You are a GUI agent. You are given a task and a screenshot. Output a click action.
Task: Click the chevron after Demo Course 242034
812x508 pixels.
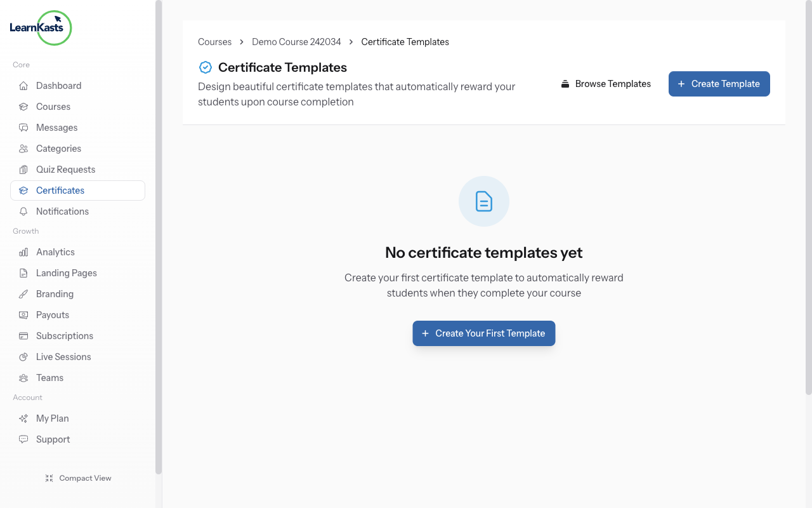(x=350, y=41)
